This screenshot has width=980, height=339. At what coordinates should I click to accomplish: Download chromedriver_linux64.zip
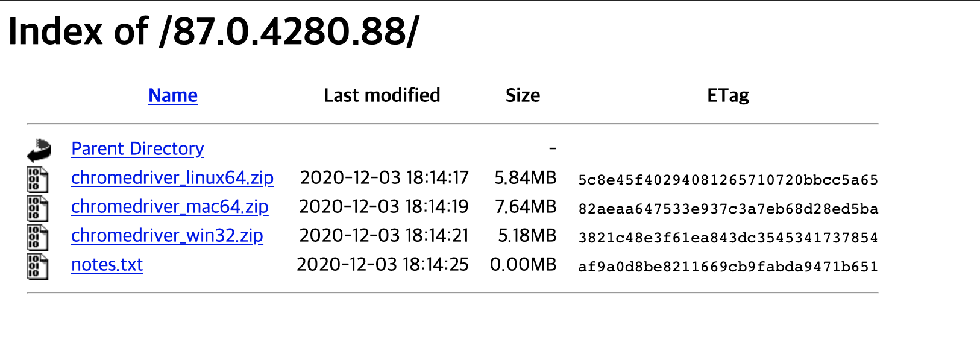pyautogui.click(x=172, y=177)
